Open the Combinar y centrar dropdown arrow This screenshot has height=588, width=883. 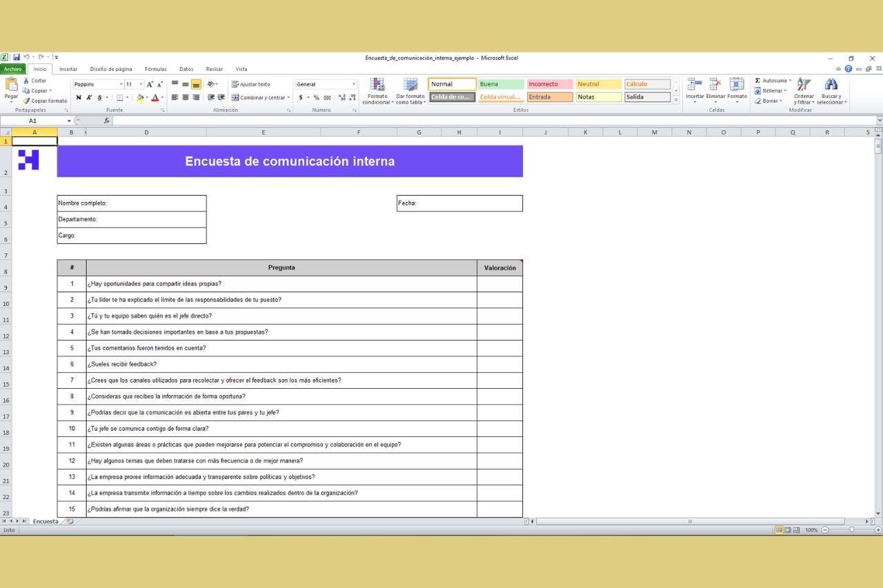[288, 98]
